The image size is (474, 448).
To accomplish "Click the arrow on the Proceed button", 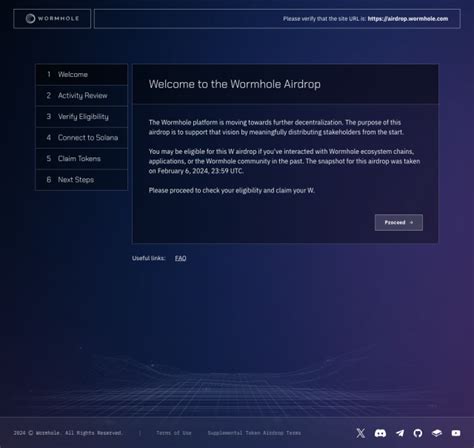I will (x=411, y=222).
